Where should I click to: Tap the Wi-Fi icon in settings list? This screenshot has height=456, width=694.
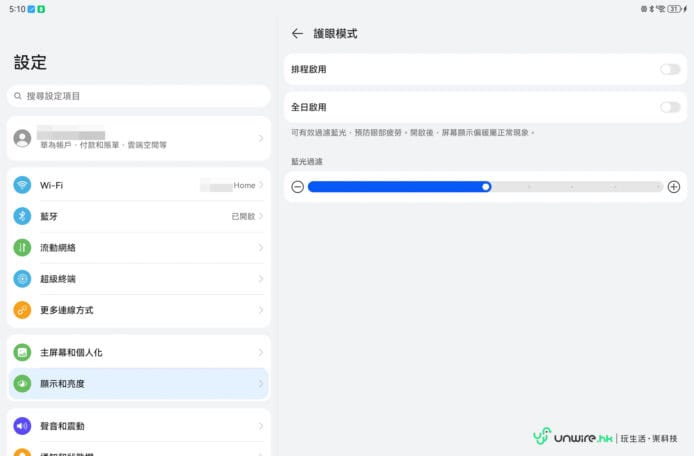[x=22, y=185]
